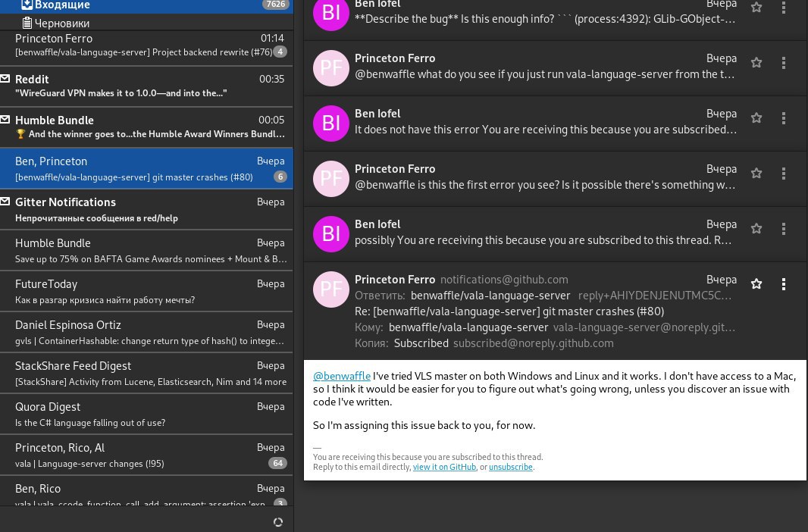Expand Ben Iofel's 'It does not have this error' message
This screenshot has width=808, height=532.
click(556, 123)
